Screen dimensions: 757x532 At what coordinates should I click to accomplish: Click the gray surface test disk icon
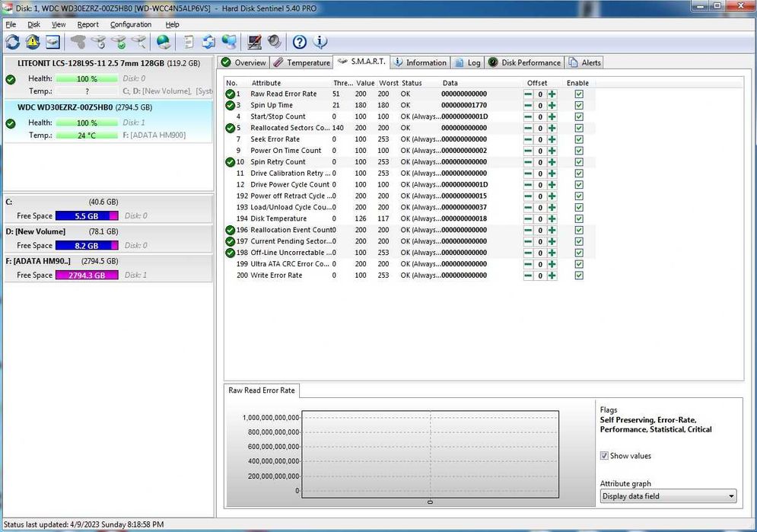tap(78, 43)
